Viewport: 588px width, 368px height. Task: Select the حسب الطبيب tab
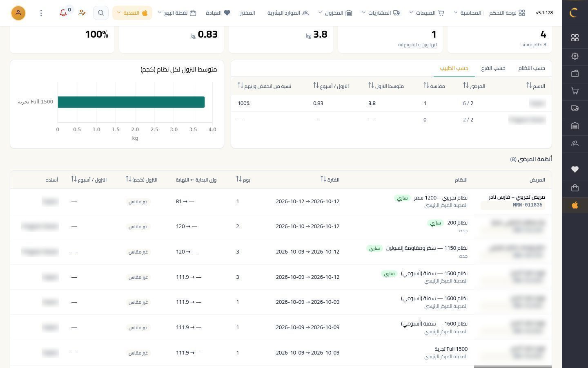tap(454, 68)
